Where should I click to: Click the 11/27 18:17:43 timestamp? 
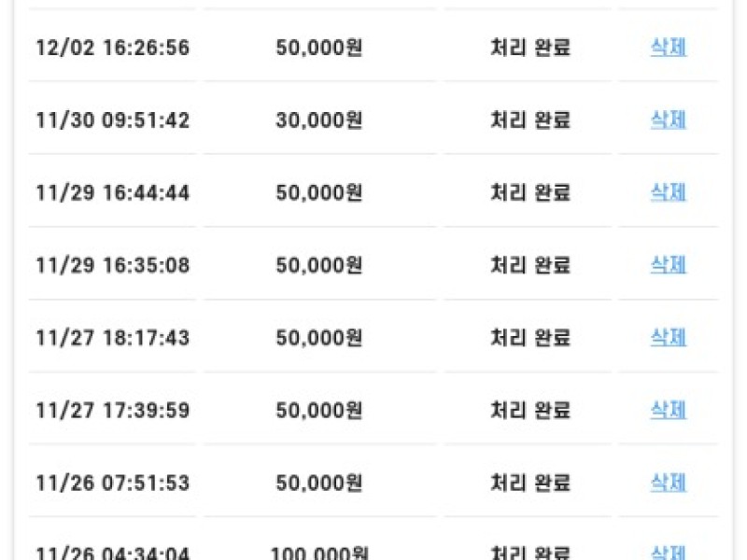tap(112, 338)
